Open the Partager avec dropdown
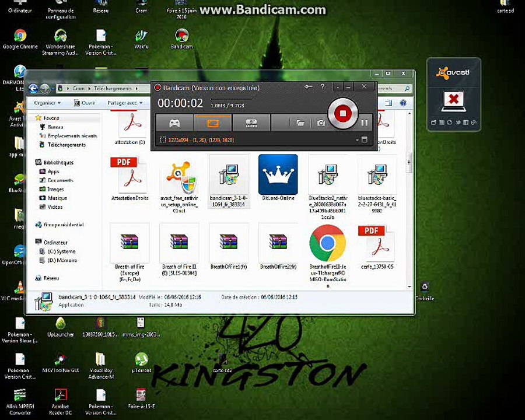 tap(125, 103)
